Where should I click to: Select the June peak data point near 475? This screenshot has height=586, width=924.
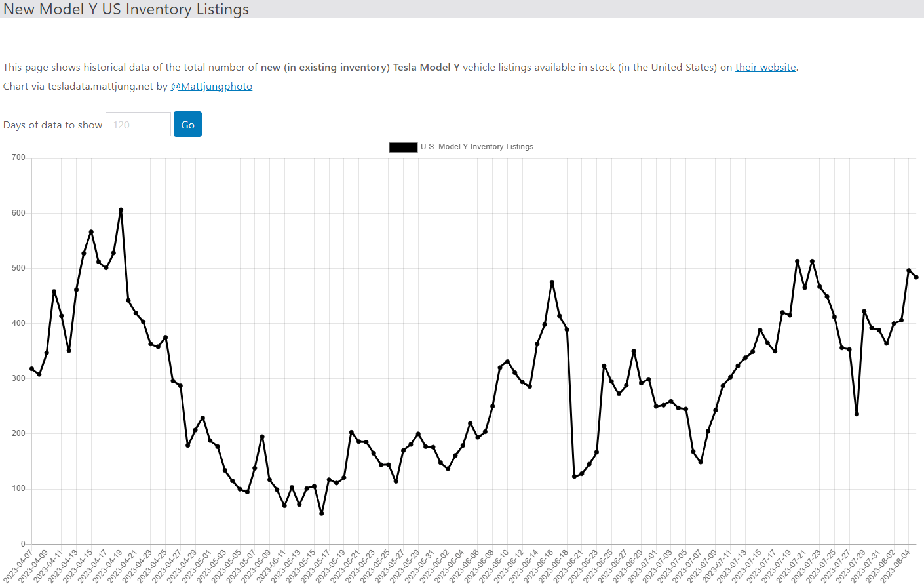point(552,283)
